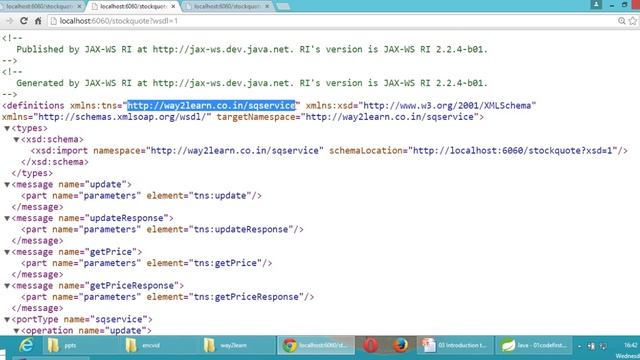
Task: Click the forward navigation arrow
Action: 9,21
